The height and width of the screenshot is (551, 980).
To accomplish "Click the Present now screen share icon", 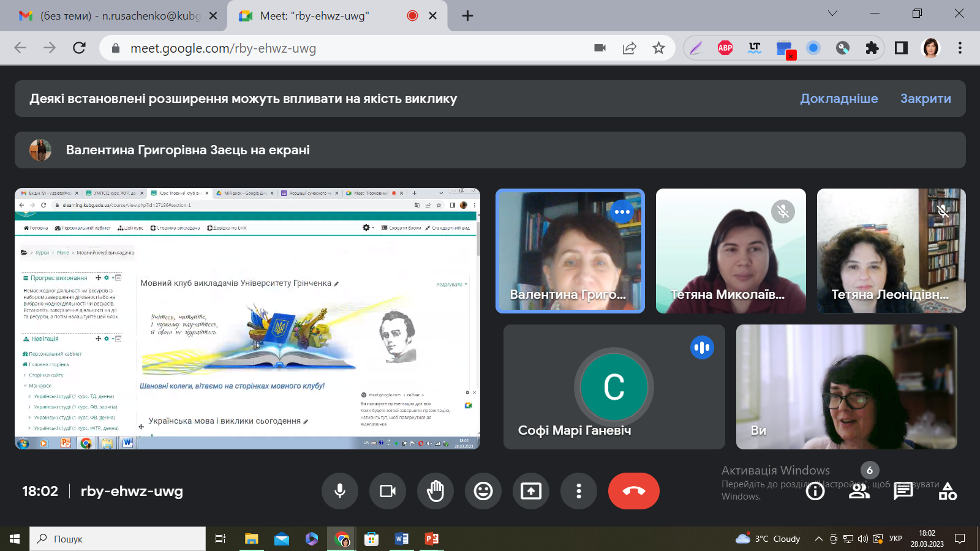I will click(x=531, y=491).
